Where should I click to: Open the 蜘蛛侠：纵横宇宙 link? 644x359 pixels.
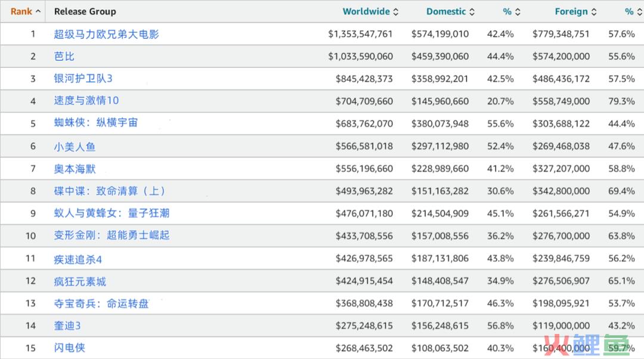(x=96, y=123)
